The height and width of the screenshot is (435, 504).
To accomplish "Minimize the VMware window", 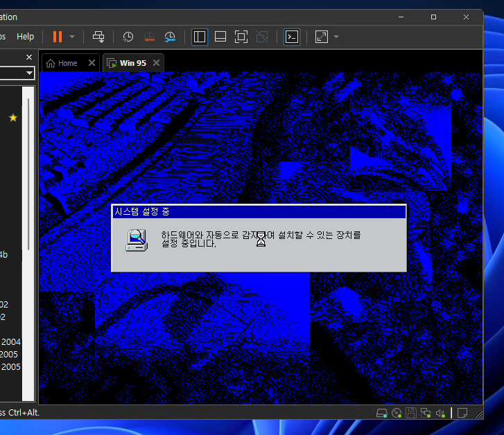I will point(401,17).
